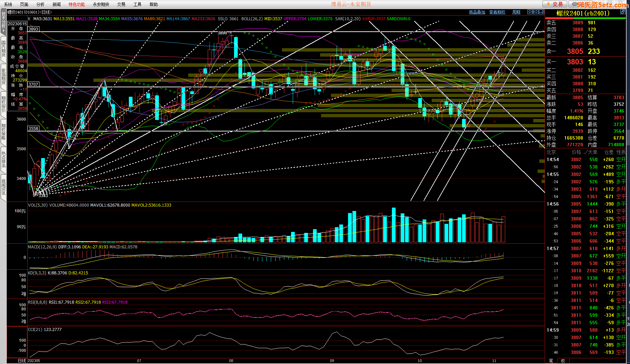The height and width of the screenshot is (364, 630).
Task: Open the 页面 menu
Action: pyautogui.click(x=24, y=4)
